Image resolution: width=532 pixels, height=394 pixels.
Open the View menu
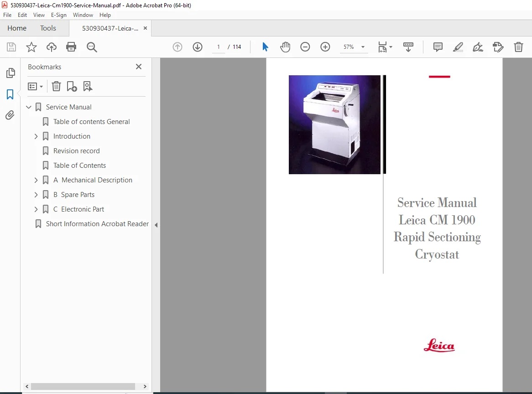[x=39, y=15]
